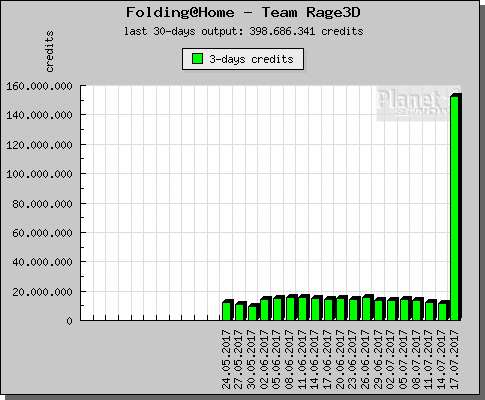Select the bar for 11.06.2017
This screenshot has height=400, width=485.
pyautogui.click(x=304, y=307)
